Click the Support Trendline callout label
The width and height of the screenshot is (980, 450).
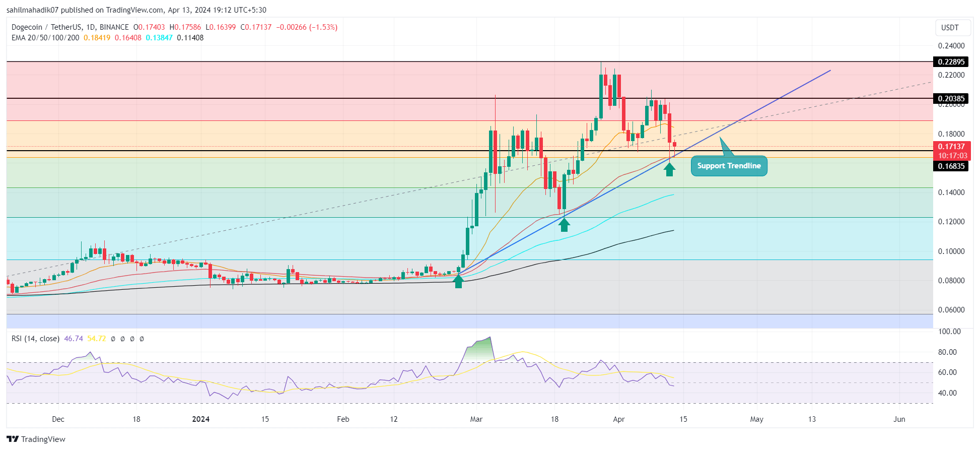click(729, 166)
